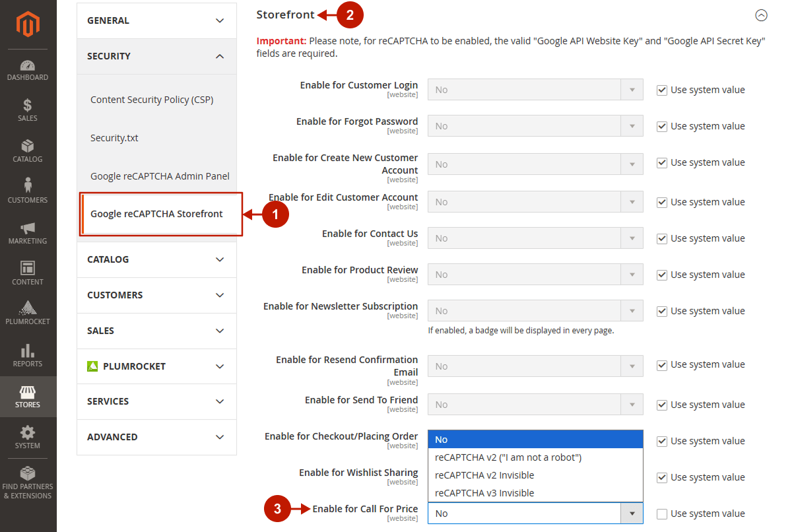Viewport: 796px width, 532px height.
Task: Collapse the Storefront section circle icon
Action: point(761,15)
